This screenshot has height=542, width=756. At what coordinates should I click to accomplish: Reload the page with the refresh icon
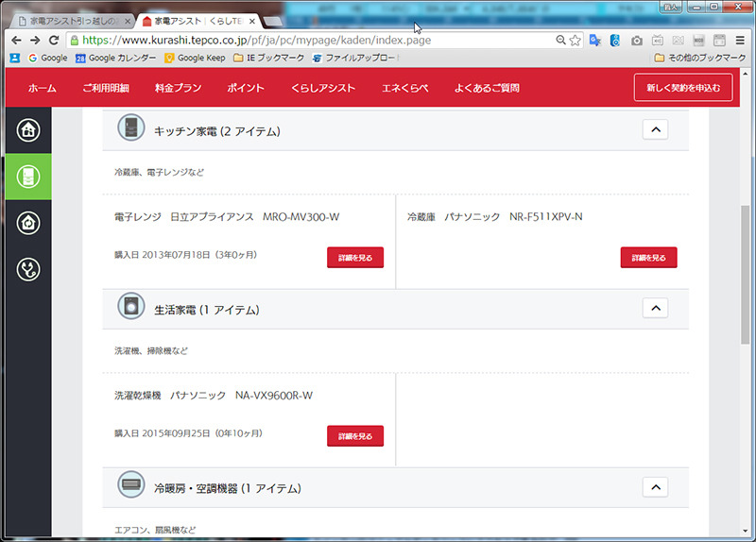tap(54, 40)
